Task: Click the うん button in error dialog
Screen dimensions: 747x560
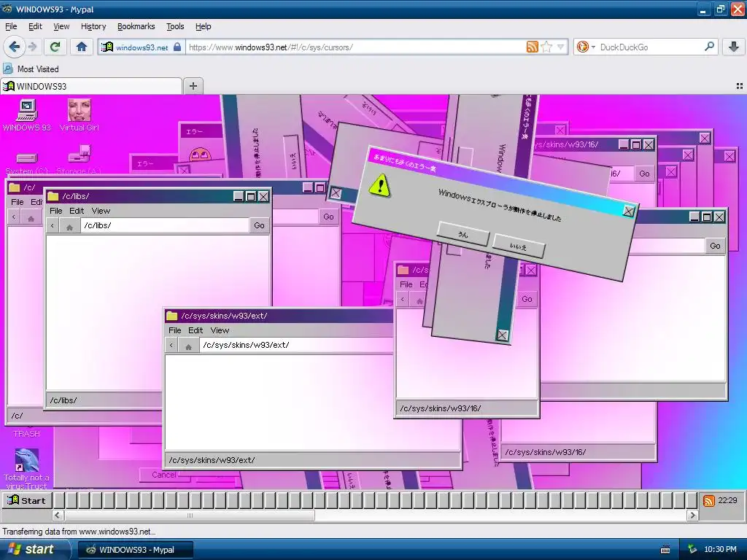Action: point(463,234)
